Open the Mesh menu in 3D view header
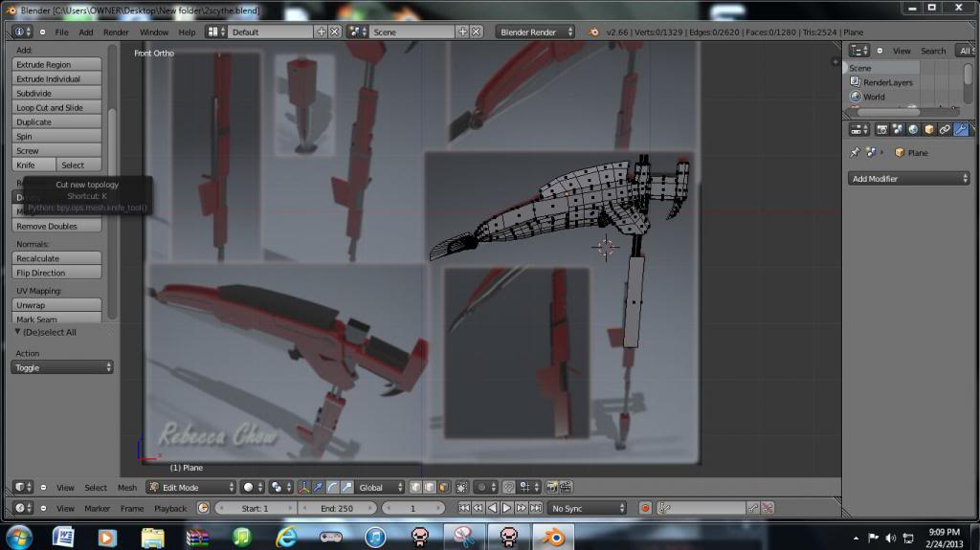Screen dimensions: 980x550 tap(127, 488)
